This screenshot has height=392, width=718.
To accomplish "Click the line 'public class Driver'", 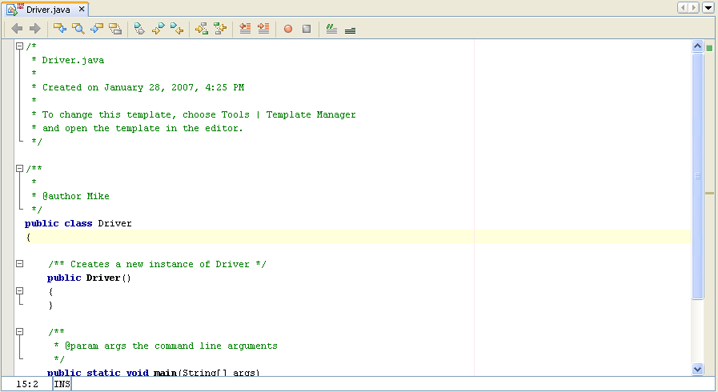I will point(78,223).
